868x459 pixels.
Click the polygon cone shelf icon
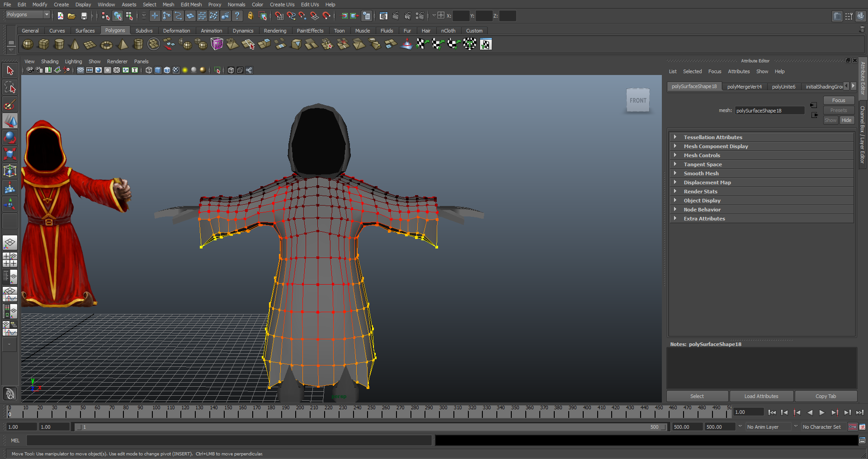coord(75,44)
